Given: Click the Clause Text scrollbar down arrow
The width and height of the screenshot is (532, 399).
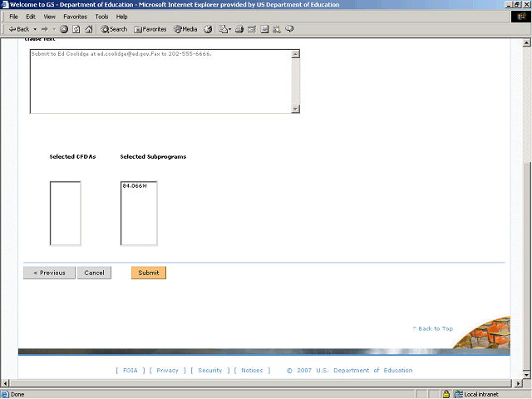Looking at the screenshot, I should 296,109.
